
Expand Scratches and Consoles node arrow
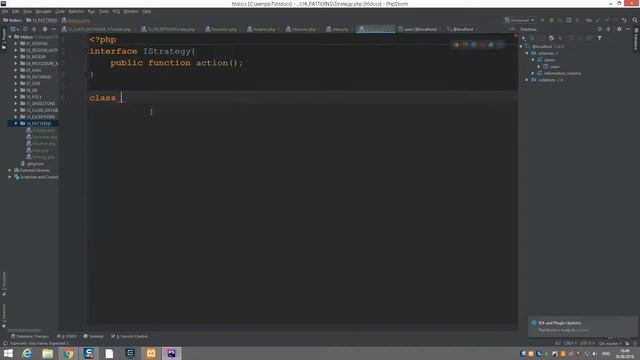(x=10, y=177)
